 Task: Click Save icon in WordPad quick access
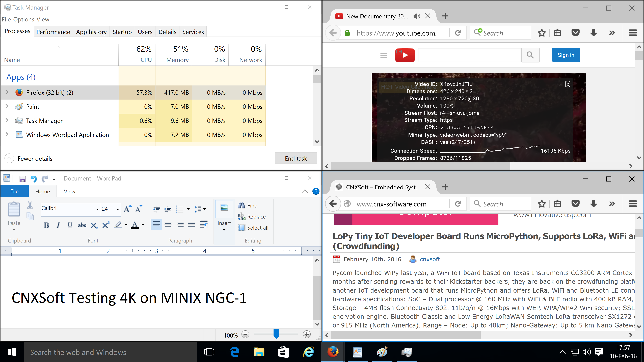pyautogui.click(x=22, y=179)
